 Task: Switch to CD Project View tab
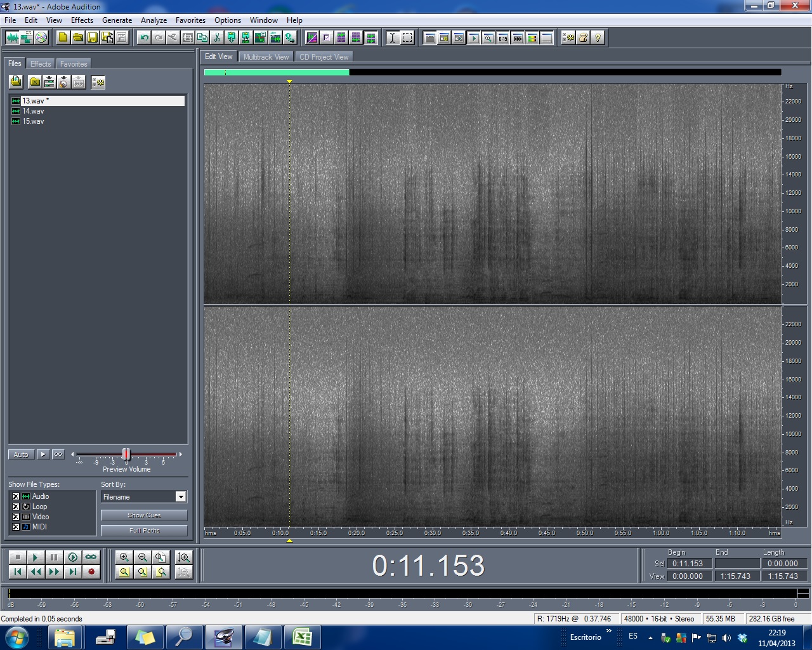(x=324, y=57)
